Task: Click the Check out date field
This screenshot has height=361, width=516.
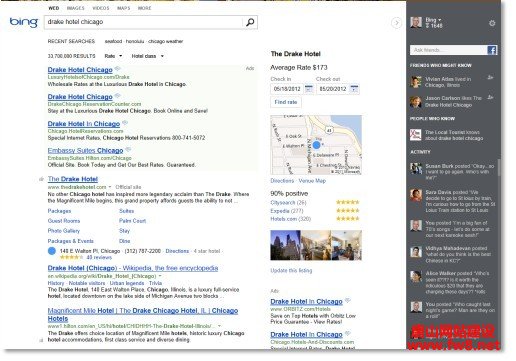Action: click(333, 89)
